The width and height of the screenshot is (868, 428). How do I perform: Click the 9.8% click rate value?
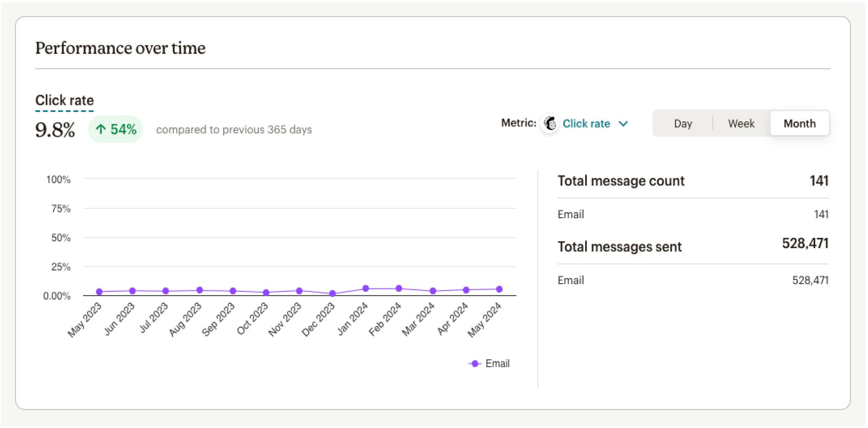[x=55, y=130]
